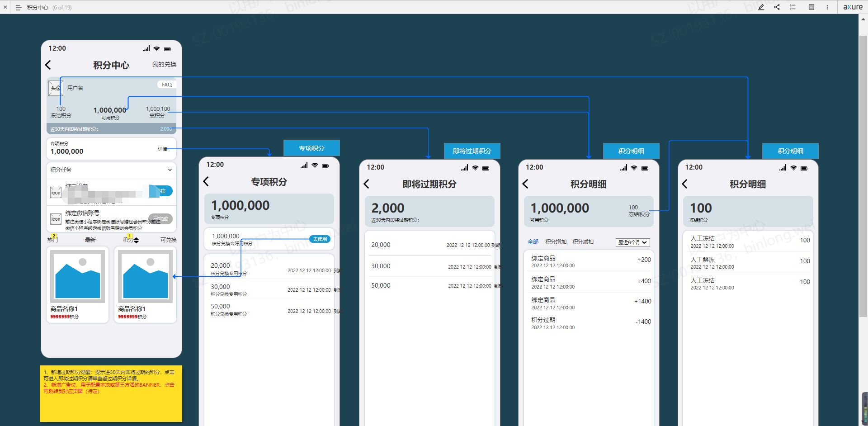Click back arrow on frozen-points 积分明细 screen
This screenshot has height=426, width=868.
tap(685, 184)
